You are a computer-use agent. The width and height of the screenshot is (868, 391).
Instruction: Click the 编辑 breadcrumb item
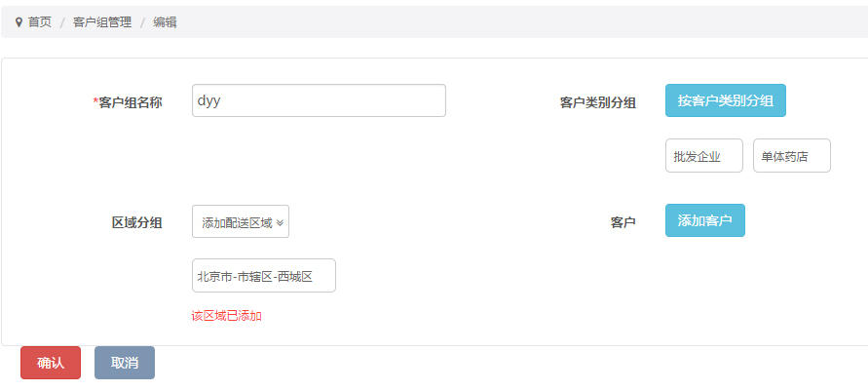point(165,21)
